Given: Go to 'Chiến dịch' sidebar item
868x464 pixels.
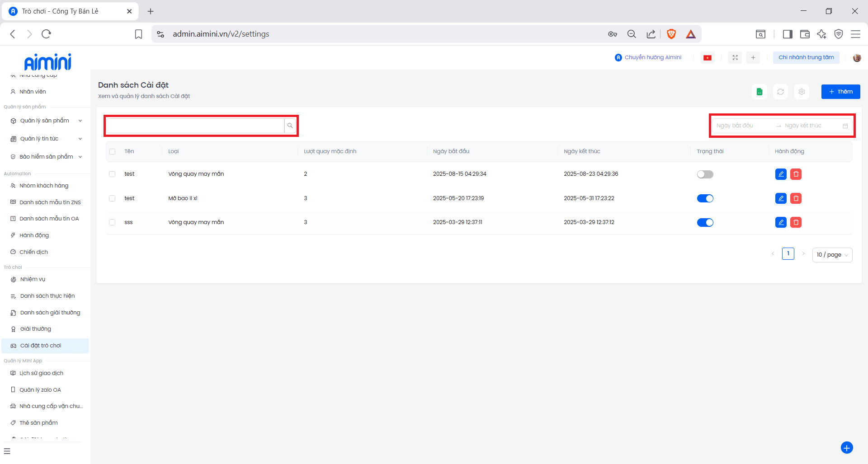Looking at the screenshot, I should point(34,252).
